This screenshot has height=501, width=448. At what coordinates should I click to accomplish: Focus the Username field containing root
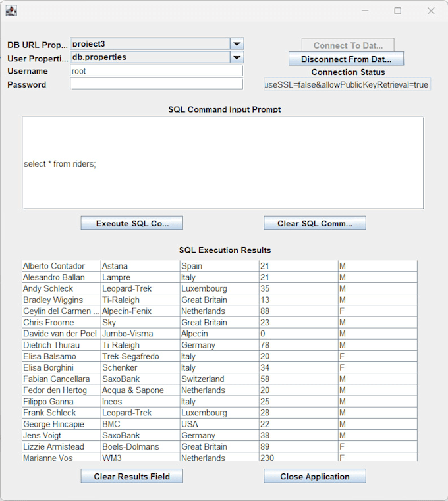pyautogui.click(x=156, y=71)
